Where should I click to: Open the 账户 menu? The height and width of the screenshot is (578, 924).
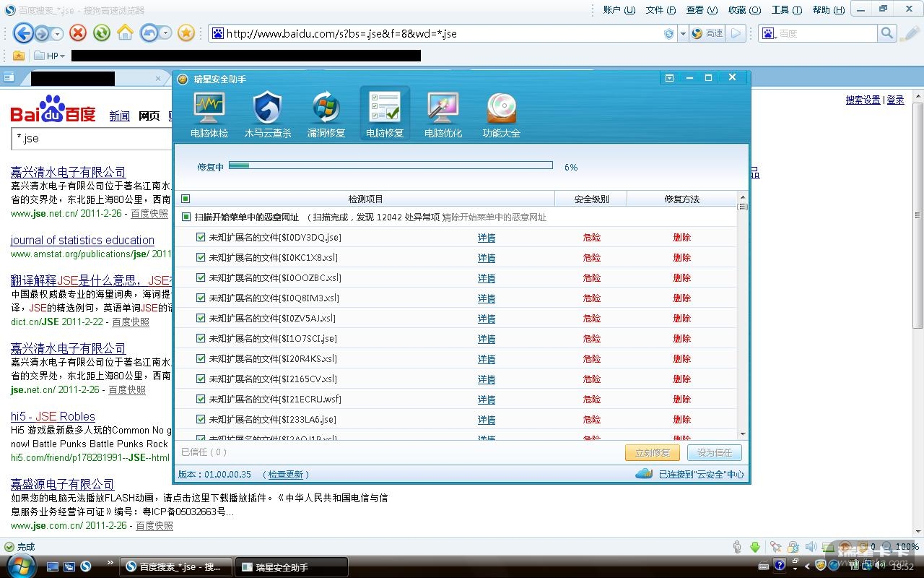(x=619, y=10)
